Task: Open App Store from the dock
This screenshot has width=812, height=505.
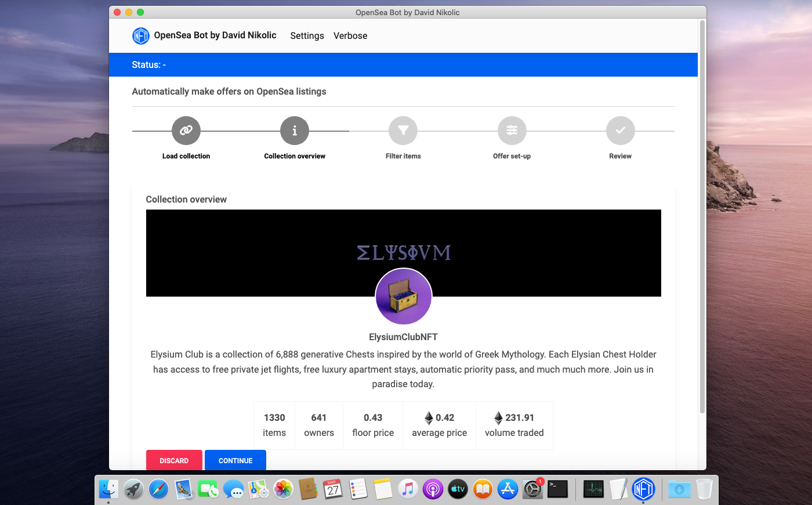Action: (x=507, y=489)
